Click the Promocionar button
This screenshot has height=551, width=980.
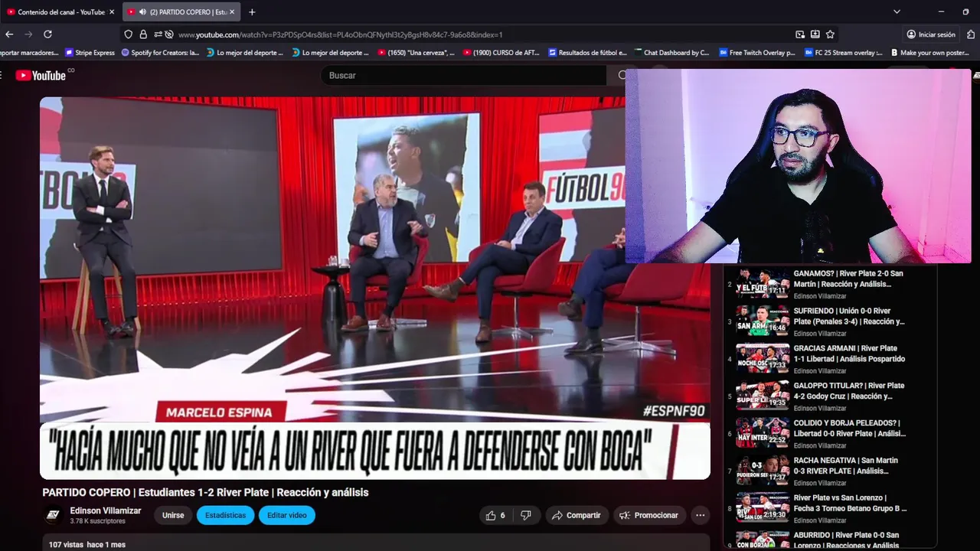point(648,515)
